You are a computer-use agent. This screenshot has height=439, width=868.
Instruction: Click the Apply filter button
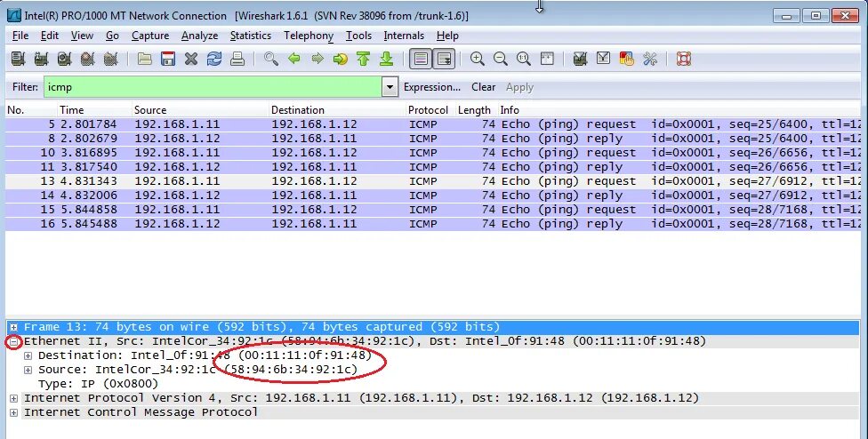tap(519, 87)
